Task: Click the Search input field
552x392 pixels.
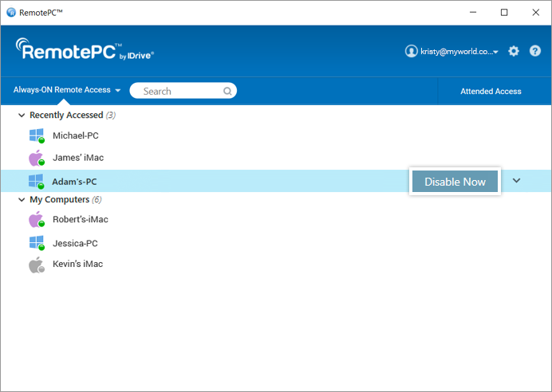Action: coord(183,91)
